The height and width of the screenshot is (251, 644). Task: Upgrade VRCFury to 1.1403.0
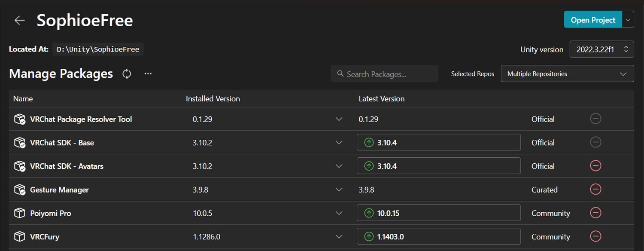click(439, 237)
